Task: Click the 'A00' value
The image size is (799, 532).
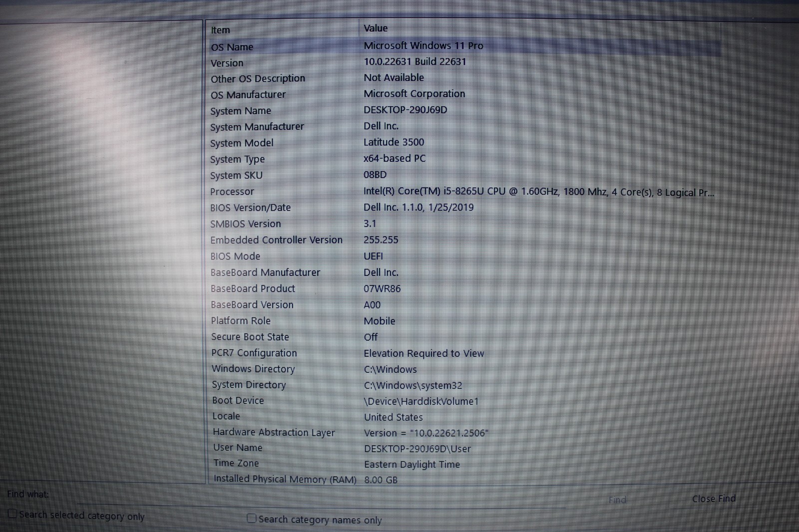Action: point(372,304)
